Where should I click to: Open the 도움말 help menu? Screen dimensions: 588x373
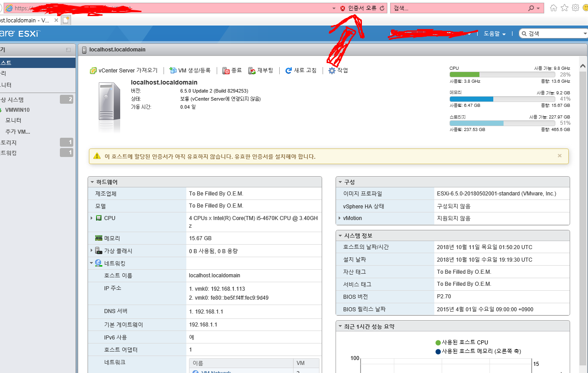pyautogui.click(x=495, y=34)
